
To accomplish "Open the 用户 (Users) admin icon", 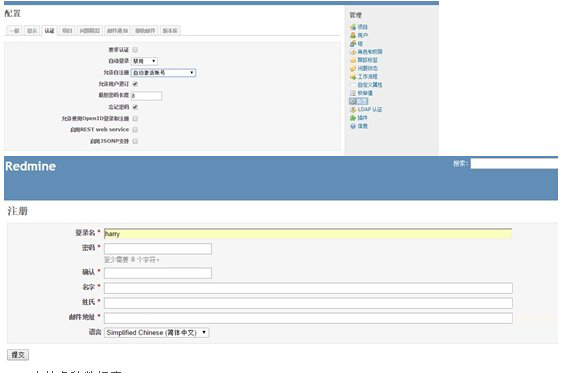I will (353, 35).
